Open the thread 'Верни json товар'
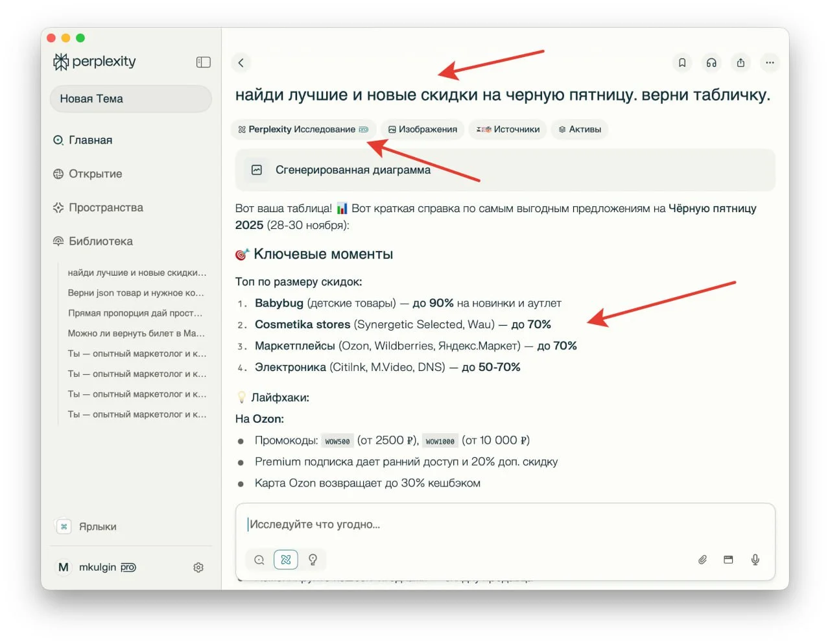Viewport: 830px width, 644px height. coord(136,293)
